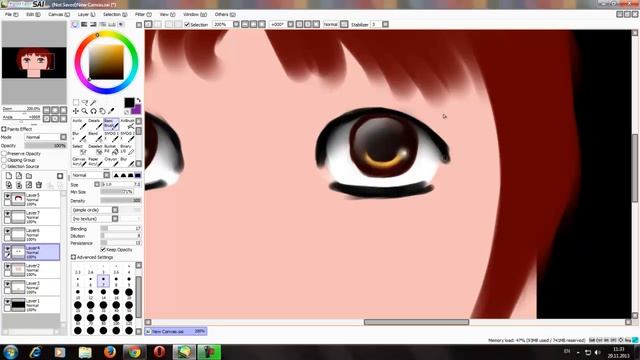Toggle the RGB slider panel icon
Screen dimensions: 640x360
click(84, 24)
